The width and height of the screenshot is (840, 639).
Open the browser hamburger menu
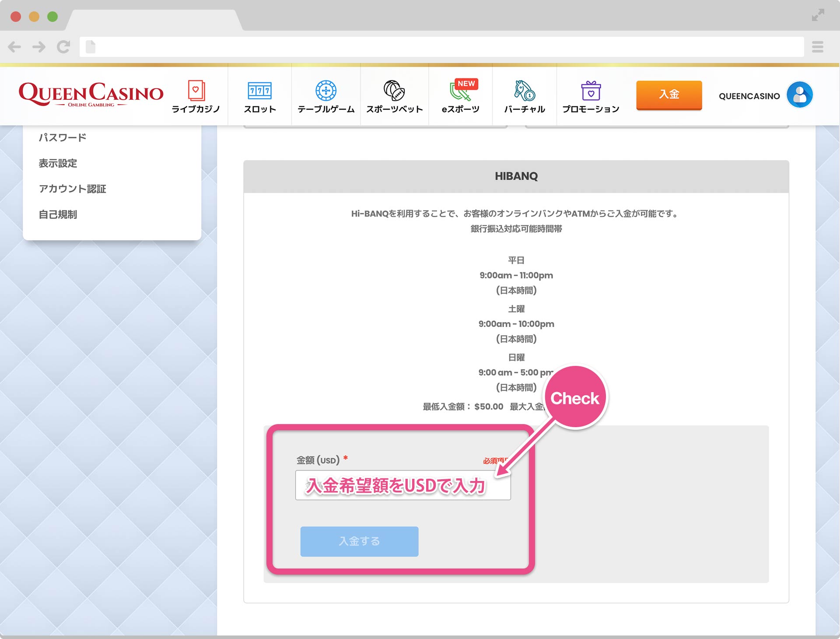pos(818,47)
